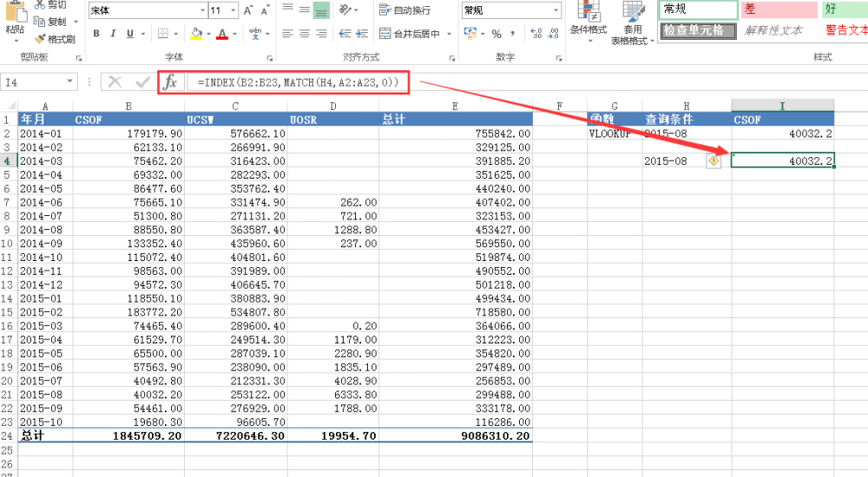Confirm formula entry with the checkmark
This screenshot has width=868, height=477.
142,82
